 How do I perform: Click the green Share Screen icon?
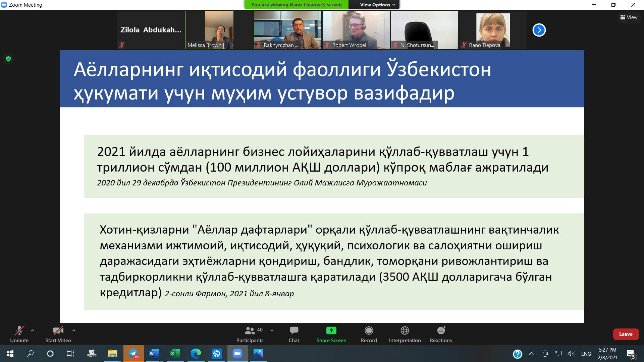click(x=331, y=331)
